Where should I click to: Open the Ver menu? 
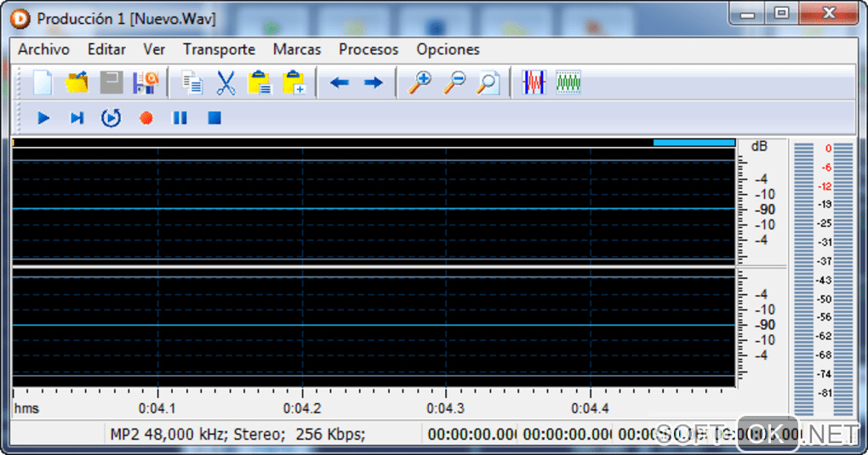(x=154, y=49)
